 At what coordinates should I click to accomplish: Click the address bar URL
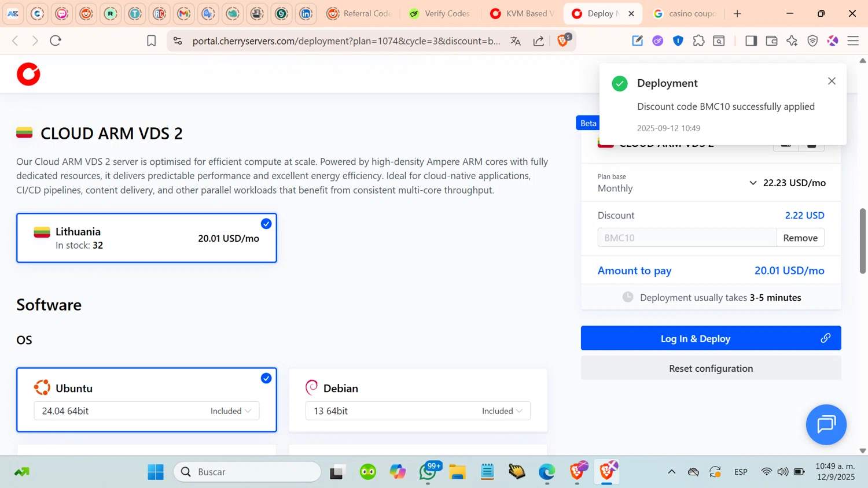coord(346,40)
